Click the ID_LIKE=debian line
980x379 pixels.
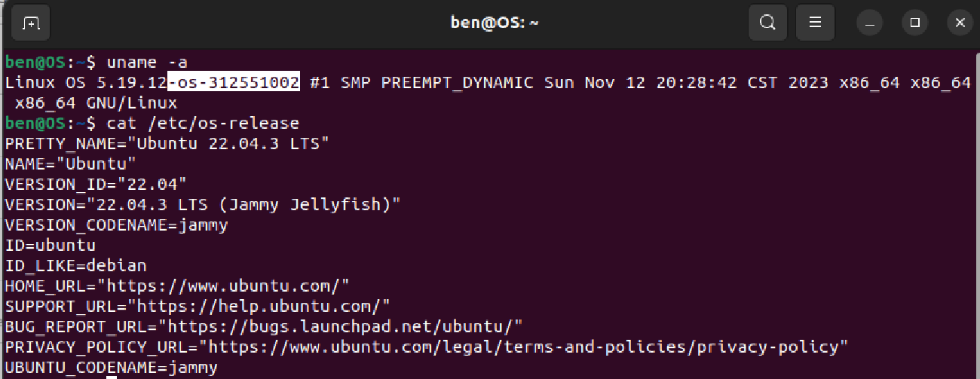click(x=76, y=266)
